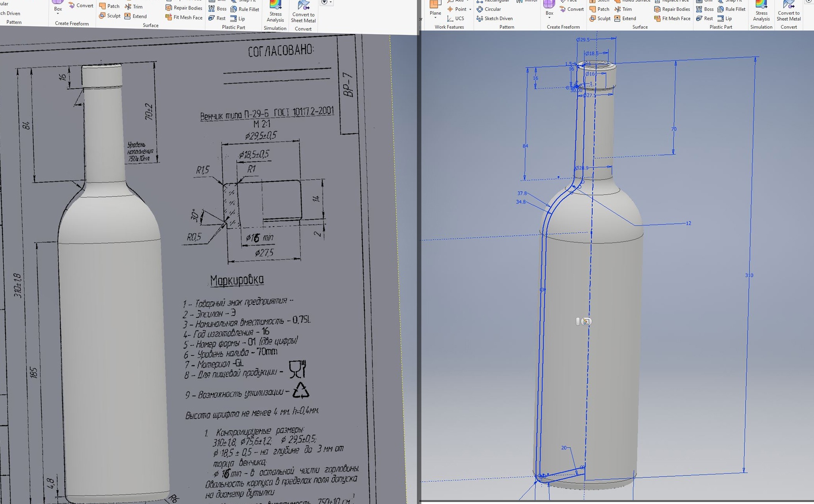Image resolution: width=814 pixels, height=504 pixels.
Task: Launch Repair Bodies in the right window
Action: (676, 9)
